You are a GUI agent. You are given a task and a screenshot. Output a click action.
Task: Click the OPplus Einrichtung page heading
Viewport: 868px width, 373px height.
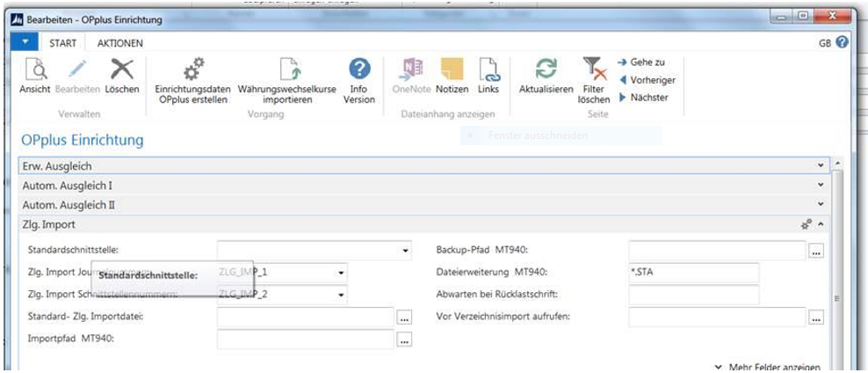tap(82, 140)
